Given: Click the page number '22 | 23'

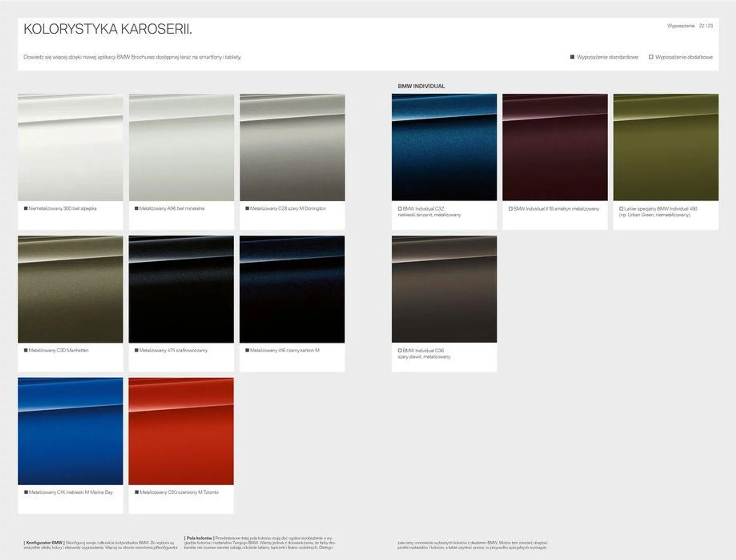Looking at the screenshot, I should [706, 26].
